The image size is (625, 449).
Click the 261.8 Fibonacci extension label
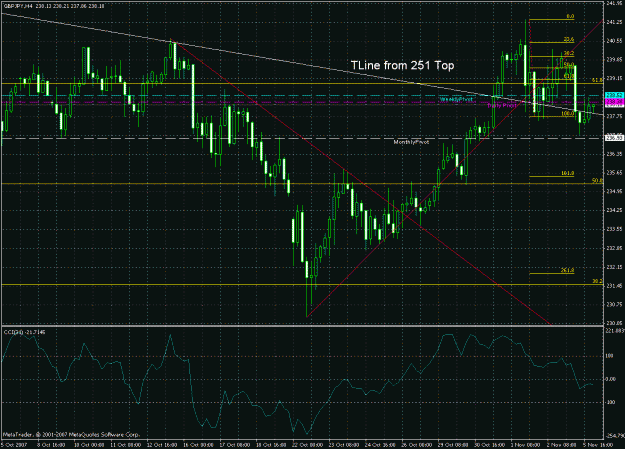(568, 270)
